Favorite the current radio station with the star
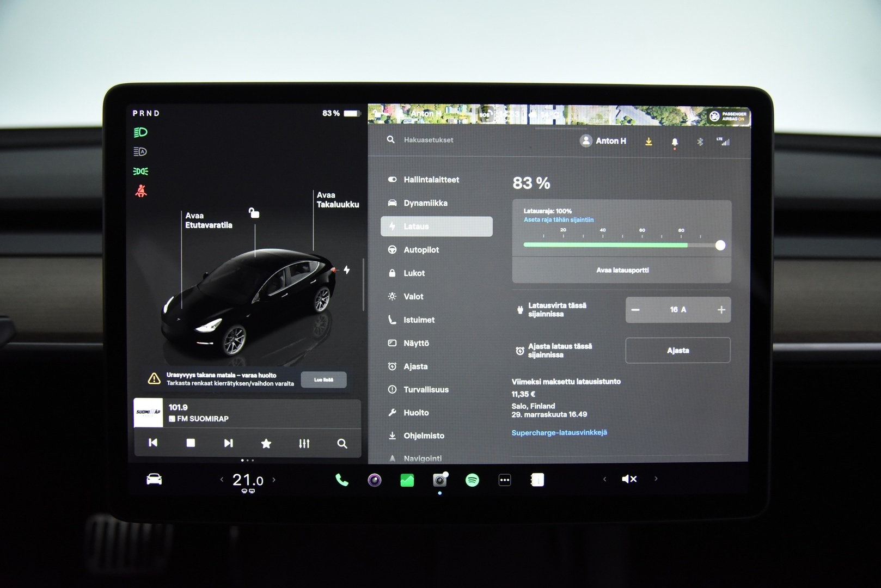 click(266, 443)
